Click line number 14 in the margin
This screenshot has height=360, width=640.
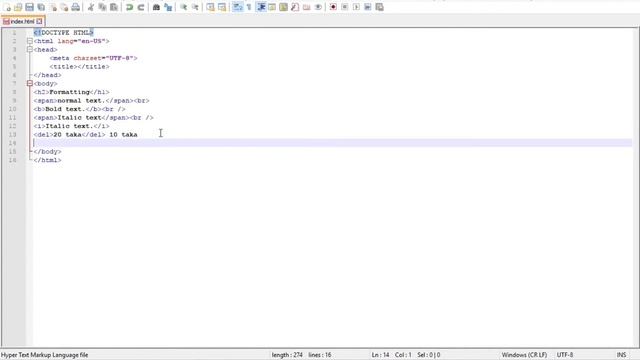pyautogui.click(x=13, y=143)
